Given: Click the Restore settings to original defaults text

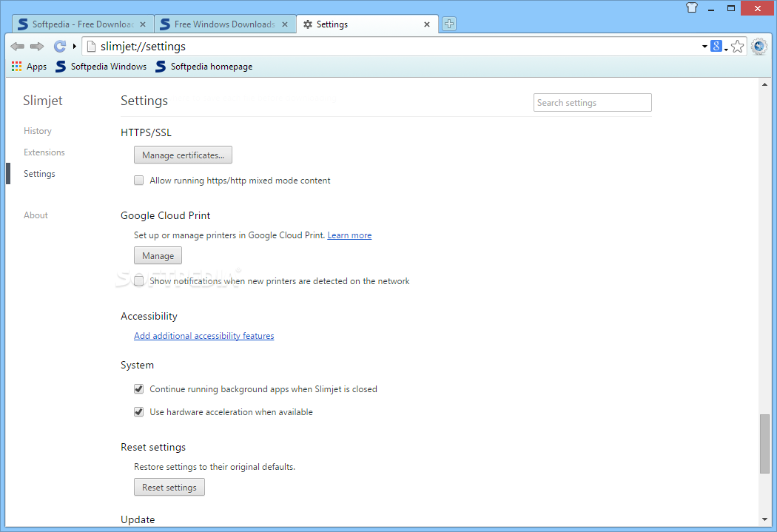Looking at the screenshot, I should [x=215, y=467].
